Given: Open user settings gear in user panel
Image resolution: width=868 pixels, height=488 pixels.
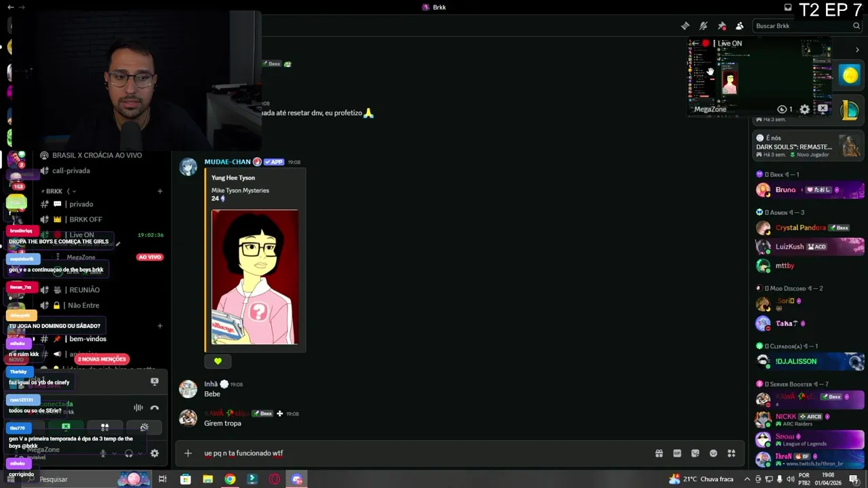Looking at the screenshot, I should click(155, 453).
